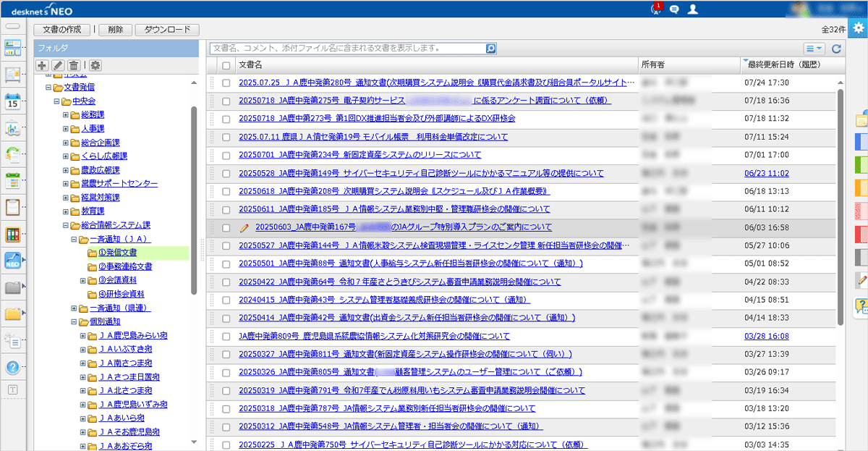Click the green color tab on right edge

coord(862,164)
